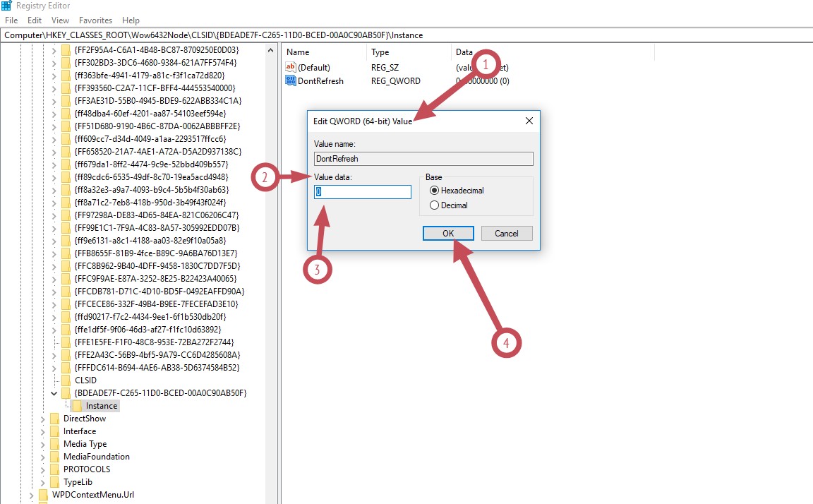Cancel the Edit QWORD dialog

pyautogui.click(x=506, y=234)
